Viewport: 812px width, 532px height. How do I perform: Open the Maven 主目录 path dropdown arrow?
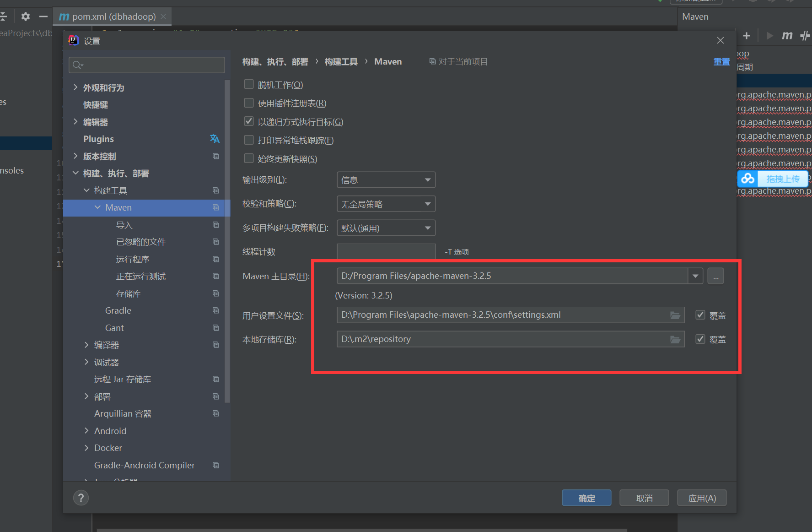[695, 276]
